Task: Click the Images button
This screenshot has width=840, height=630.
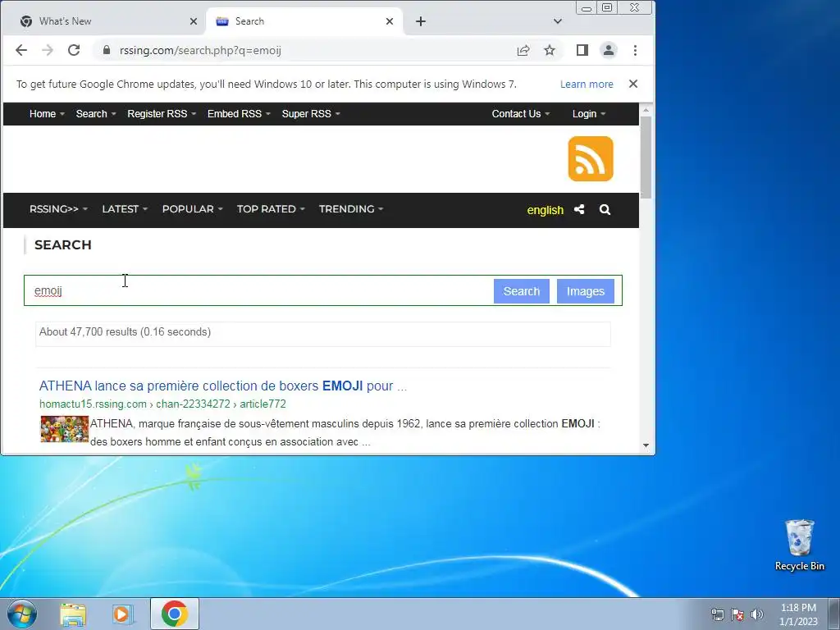Action: click(586, 291)
